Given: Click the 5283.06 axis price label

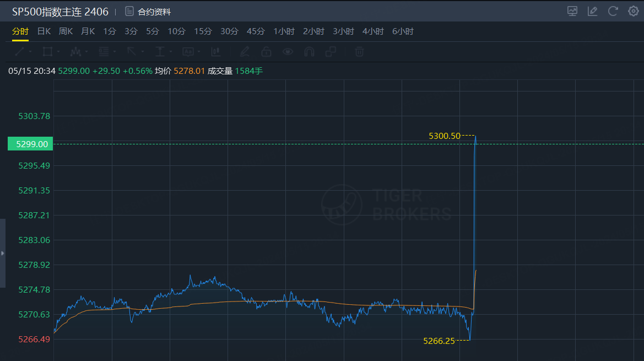Looking at the screenshot, I should click(34, 240).
